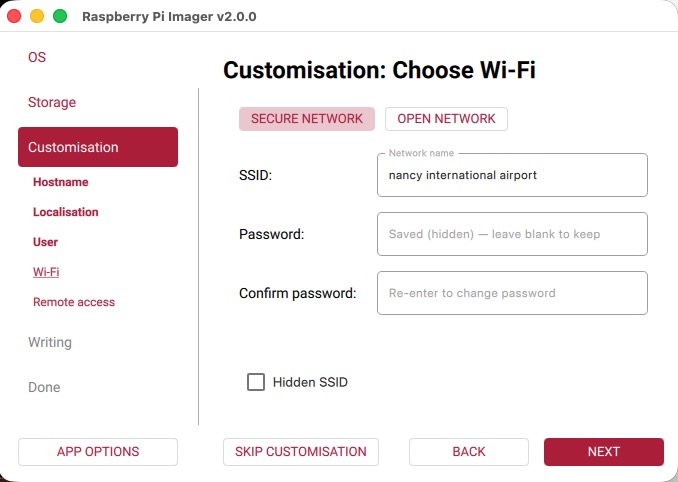Click the SSID network name field
678x482 pixels.
click(x=512, y=175)
